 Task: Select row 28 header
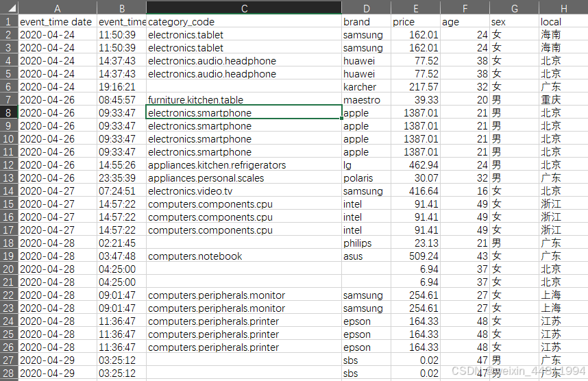pos(9,373)
